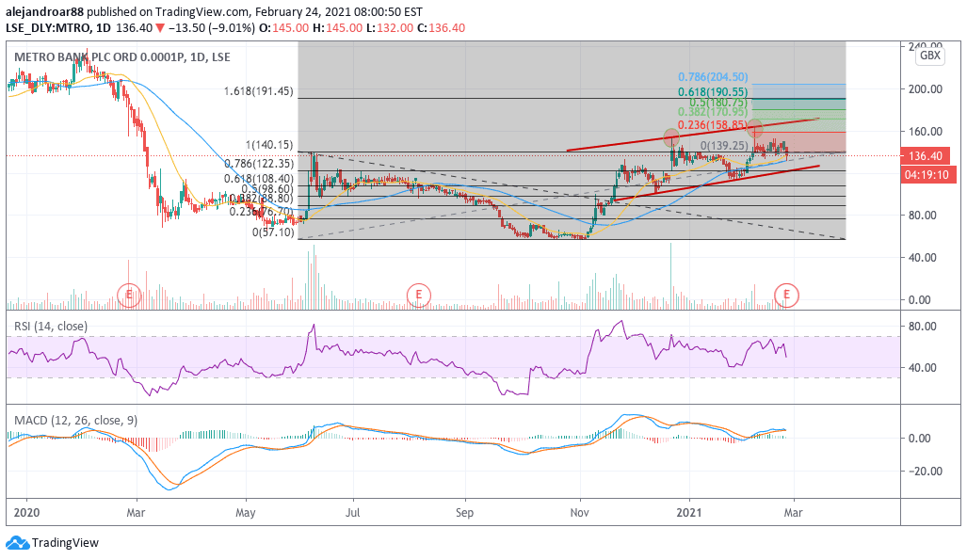Click the red 0.236(158.85) retracement label
Viewport: 967px width, 560px height.
(x=713, y=125)
